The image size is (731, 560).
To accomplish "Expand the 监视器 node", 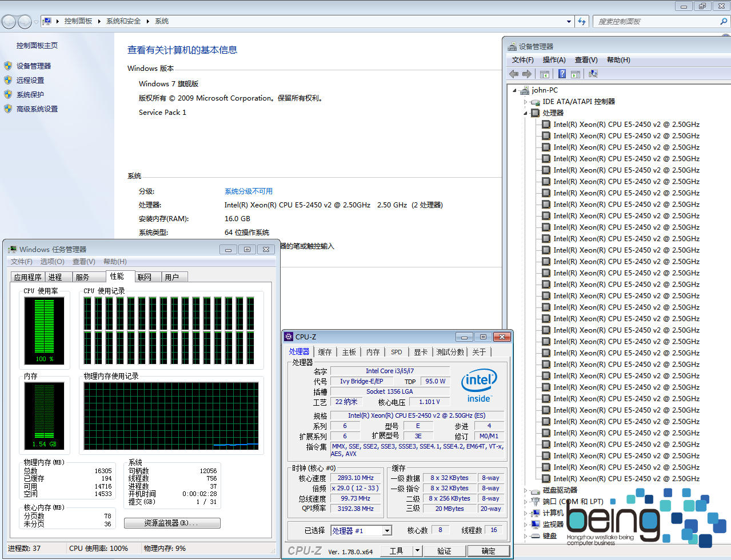I will coord(526,525).
